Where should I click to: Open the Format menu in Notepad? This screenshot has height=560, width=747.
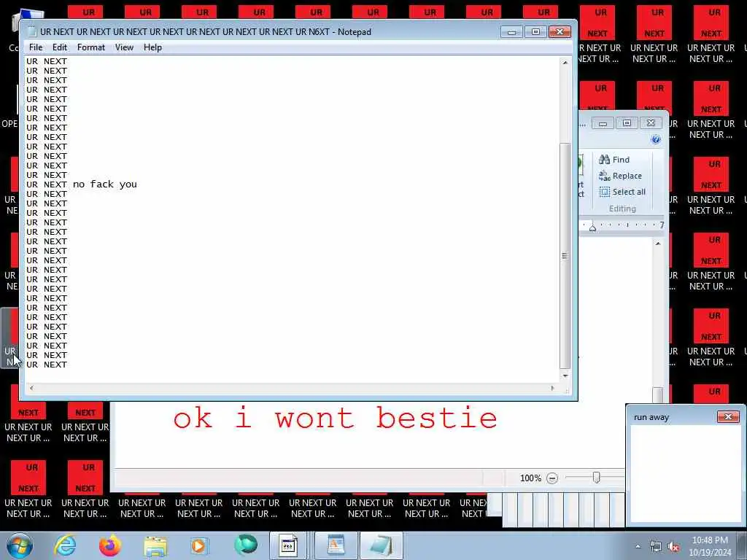point(91,47)
